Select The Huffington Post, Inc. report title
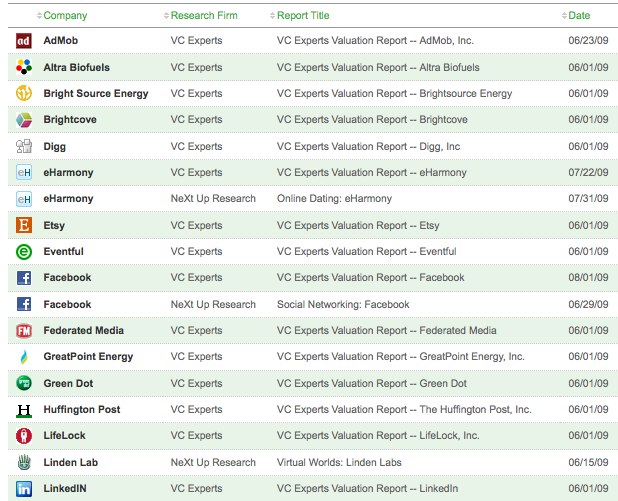Screen dimensions: 618x501 (x=404, y=410)
